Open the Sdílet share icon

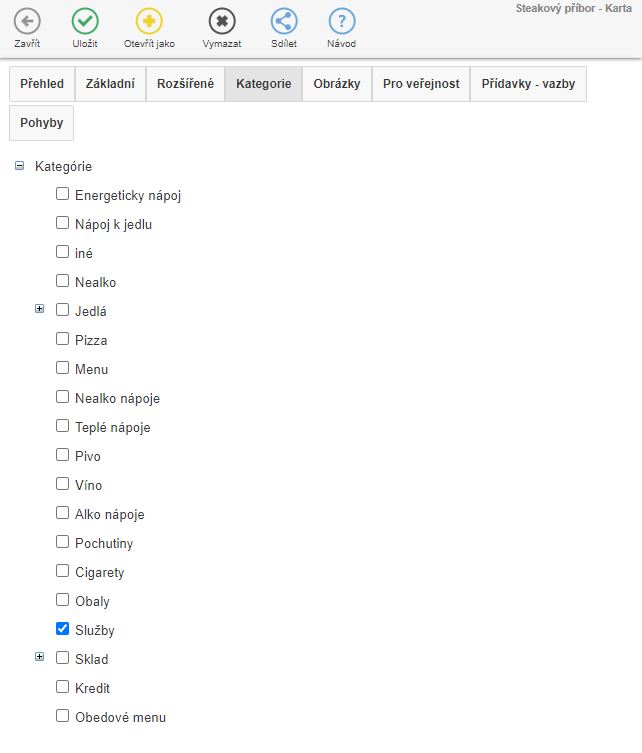click(284, 21)
